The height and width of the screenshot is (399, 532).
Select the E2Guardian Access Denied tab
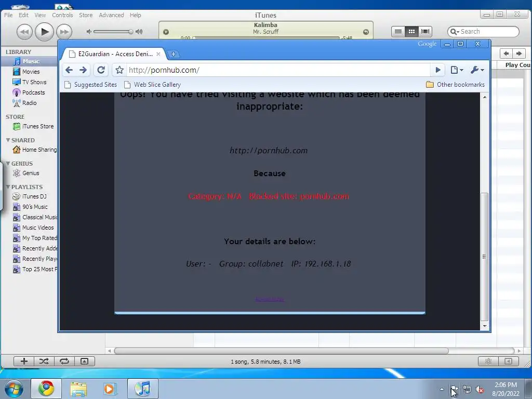[x=114, y=54]
